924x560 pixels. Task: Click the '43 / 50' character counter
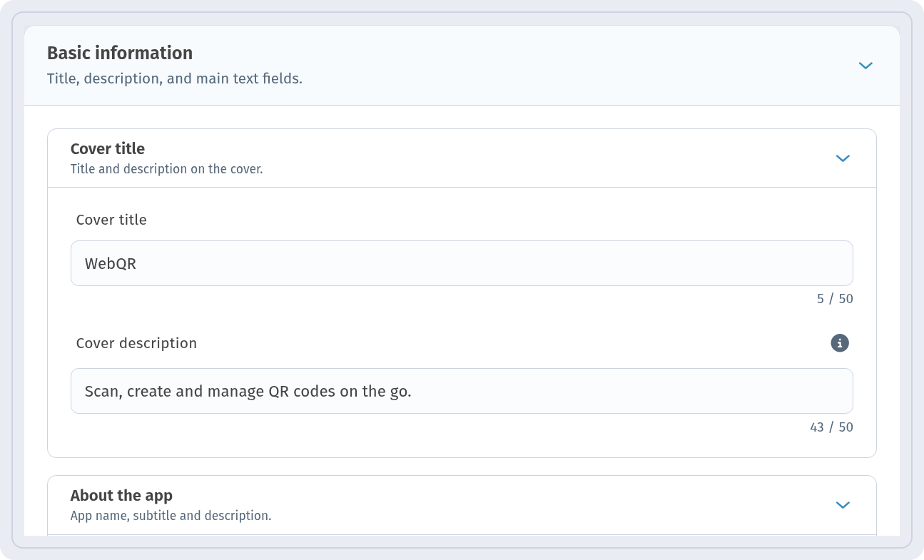[x=831, y=427]
